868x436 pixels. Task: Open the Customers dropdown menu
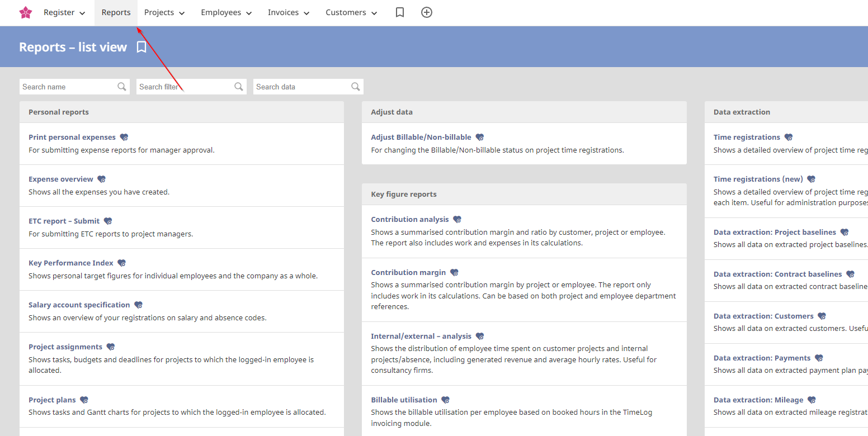(351, 12)
